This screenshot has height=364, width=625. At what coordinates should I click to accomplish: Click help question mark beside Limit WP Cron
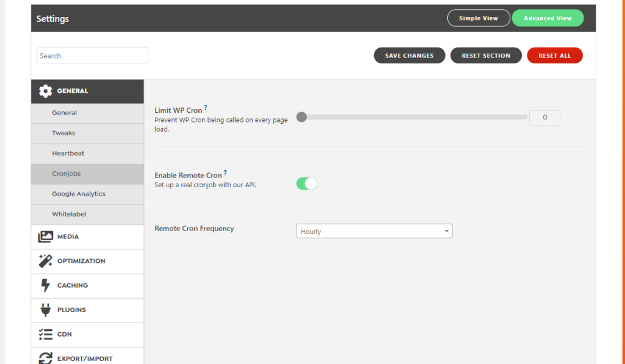tap(206, 107)
